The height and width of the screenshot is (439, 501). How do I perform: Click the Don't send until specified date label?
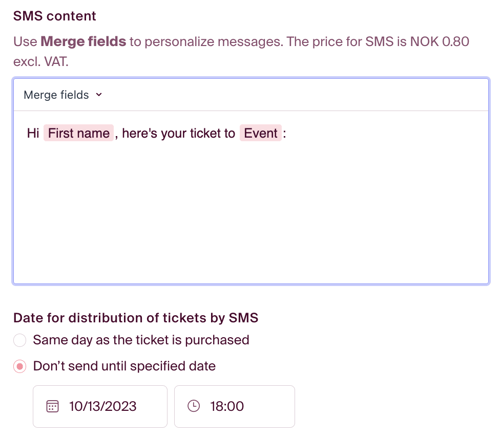tap(124, 366)
